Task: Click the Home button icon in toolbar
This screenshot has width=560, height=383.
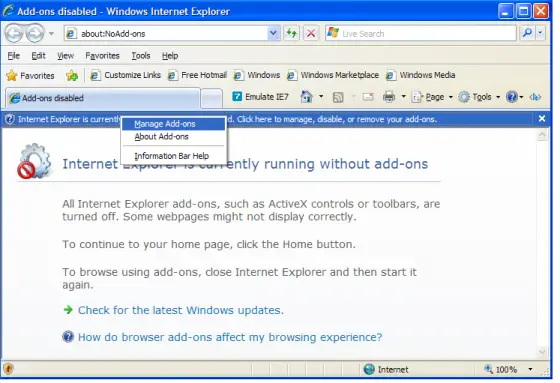Action: tap(306, 97)
